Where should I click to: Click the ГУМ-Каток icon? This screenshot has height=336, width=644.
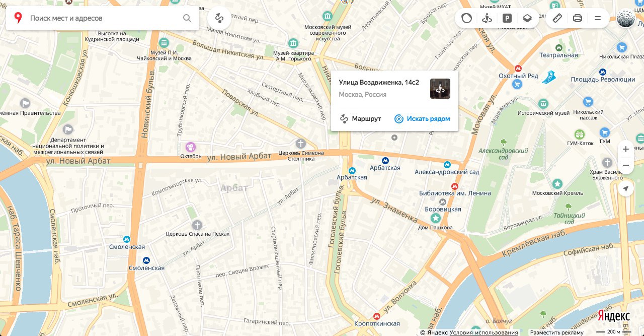(580, 134)
